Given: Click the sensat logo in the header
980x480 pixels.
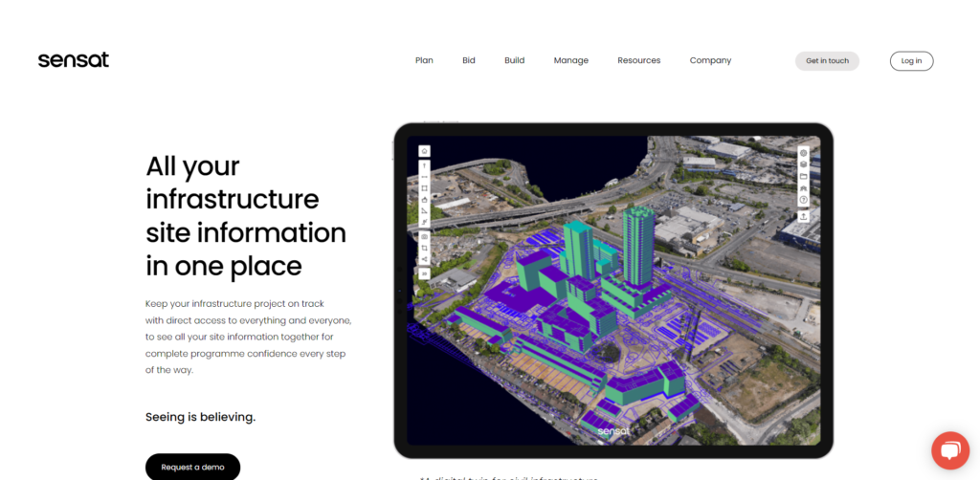Looking at the screenshot, I should click(x=73, y=60).
